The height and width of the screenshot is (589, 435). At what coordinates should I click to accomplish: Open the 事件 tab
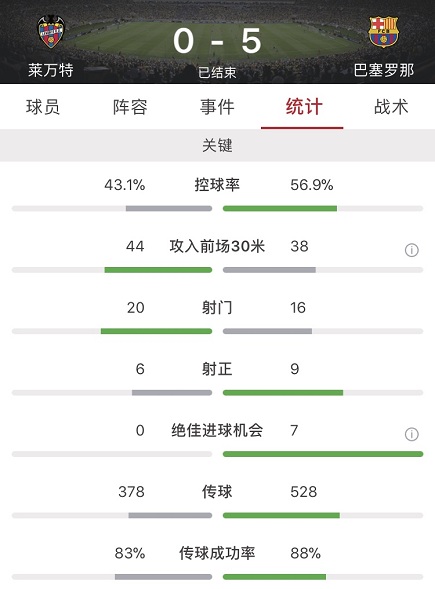coord(217,107)
